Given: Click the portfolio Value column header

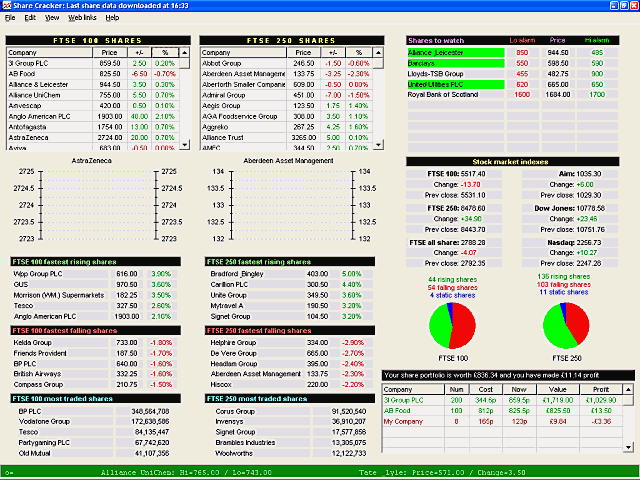Looking at the screenshot, I should 558,389.
